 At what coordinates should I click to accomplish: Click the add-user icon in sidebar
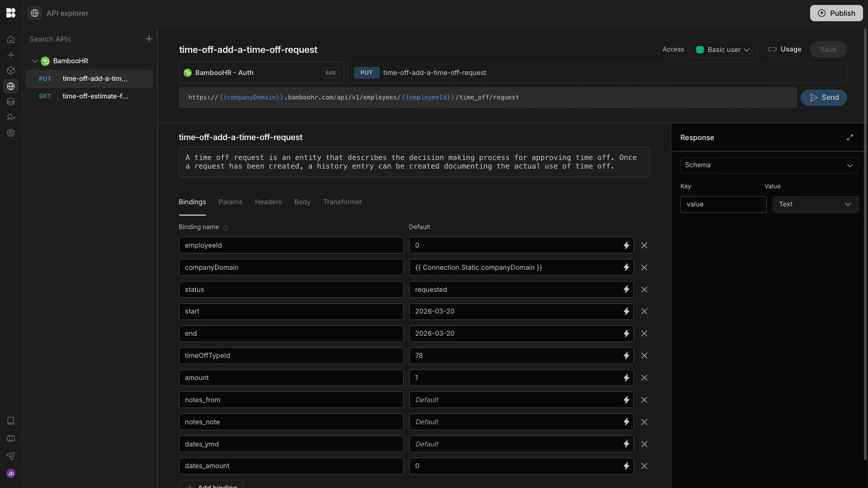click(x=11, y=117)
